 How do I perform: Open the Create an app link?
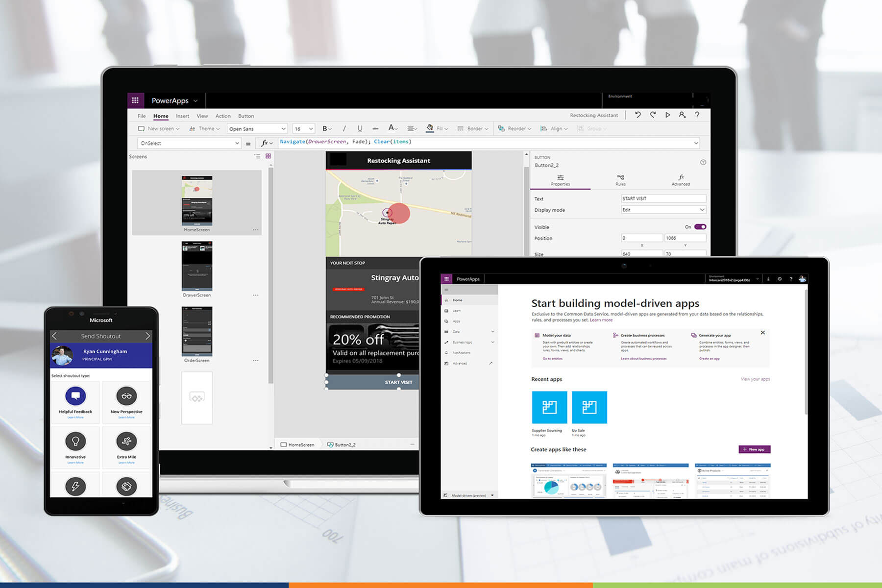[709, 359]
